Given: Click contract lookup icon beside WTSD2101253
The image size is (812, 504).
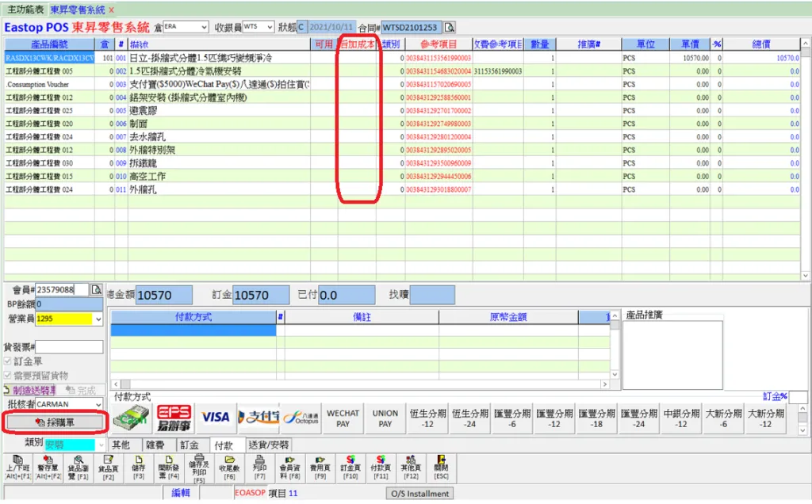Looking at the screenshot, I should (x=450, y=27).
